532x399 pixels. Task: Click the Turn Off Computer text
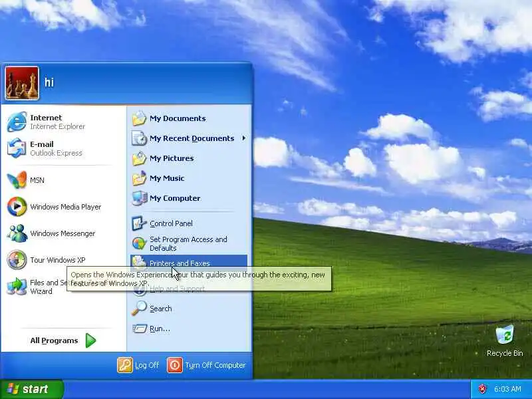[215, 365]
